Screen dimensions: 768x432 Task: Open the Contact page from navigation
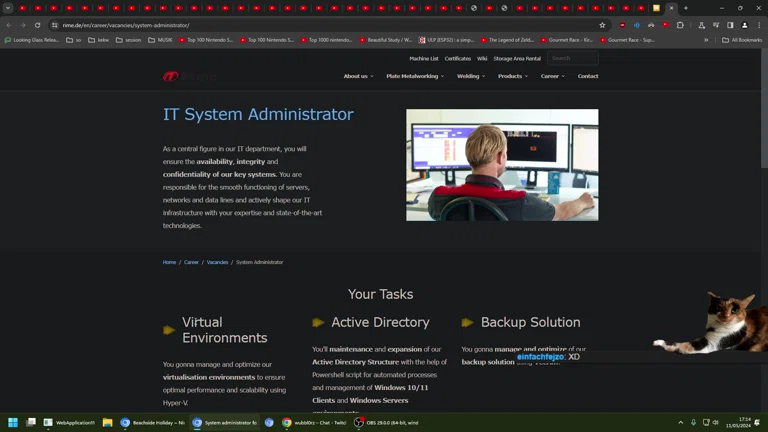(x=588, y=76)
